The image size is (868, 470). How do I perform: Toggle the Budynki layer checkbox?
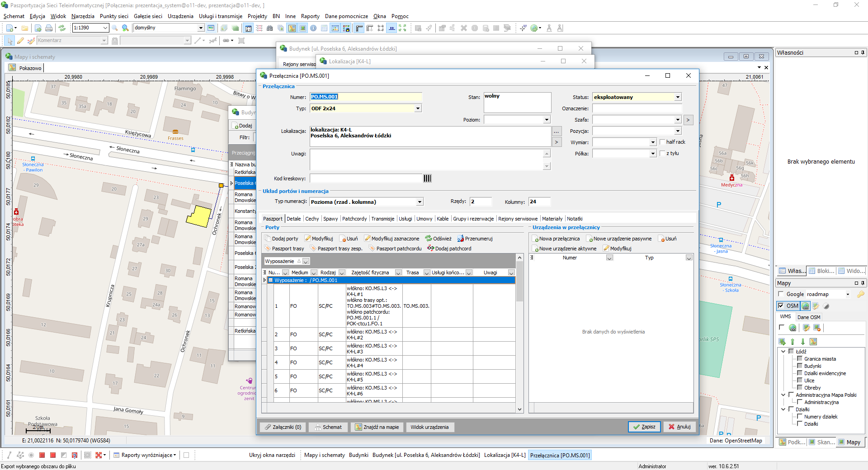(799, 366)
